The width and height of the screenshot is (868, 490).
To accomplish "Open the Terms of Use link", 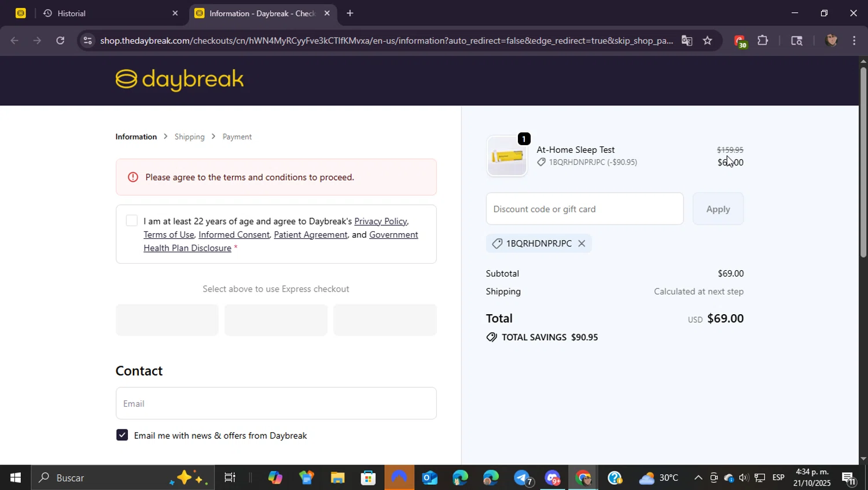I will tap(168, 235).
